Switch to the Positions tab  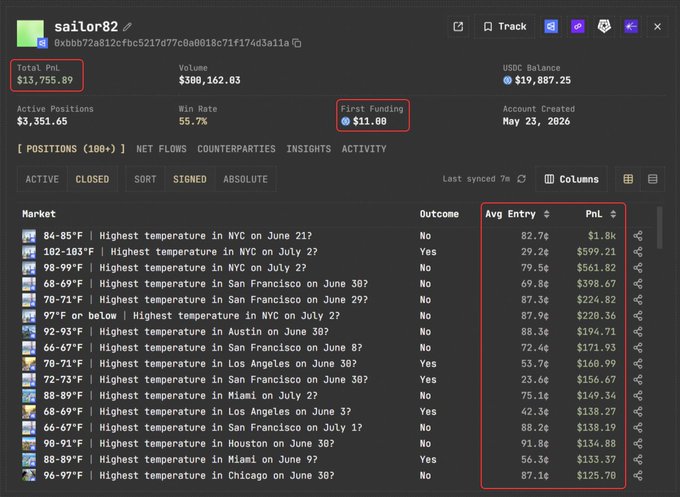(x=71, y=149)
